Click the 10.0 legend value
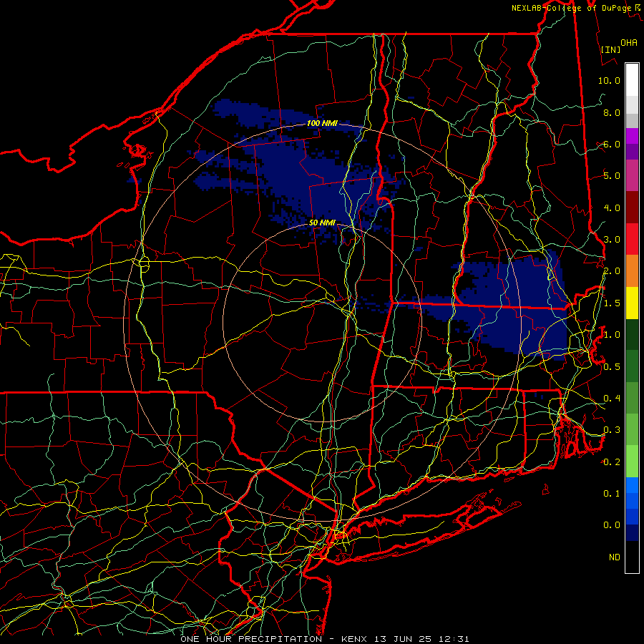Viewport: 644px width, 644px height. pos(609,80)
